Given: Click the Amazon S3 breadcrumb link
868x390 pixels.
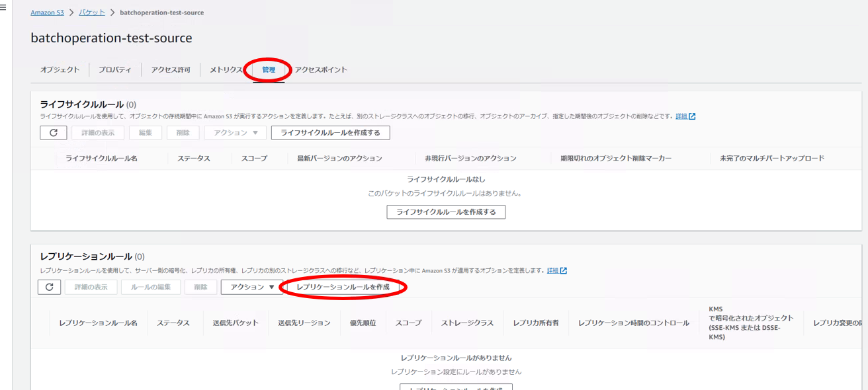Looking at the screenshot, I should pos(47,13).
